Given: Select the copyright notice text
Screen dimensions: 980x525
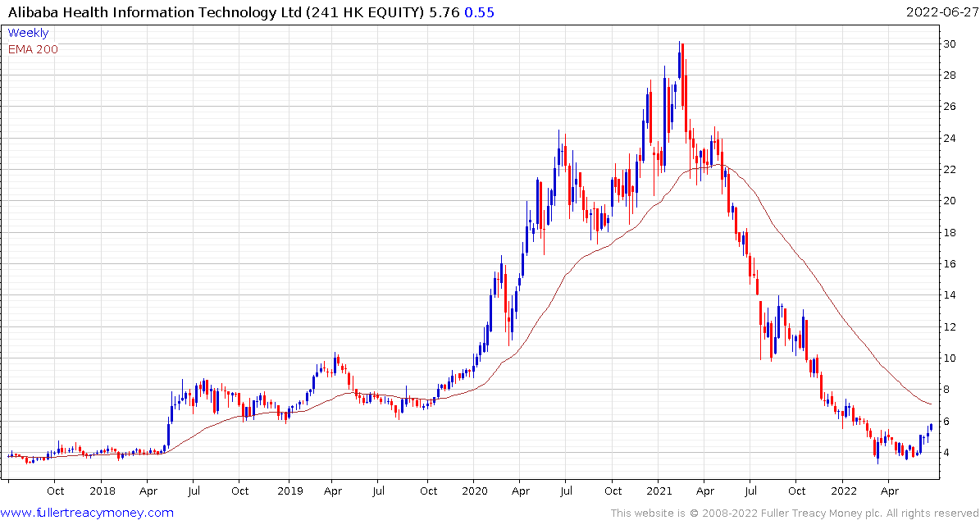Looking at the screenshot, I should coord(794,514).
